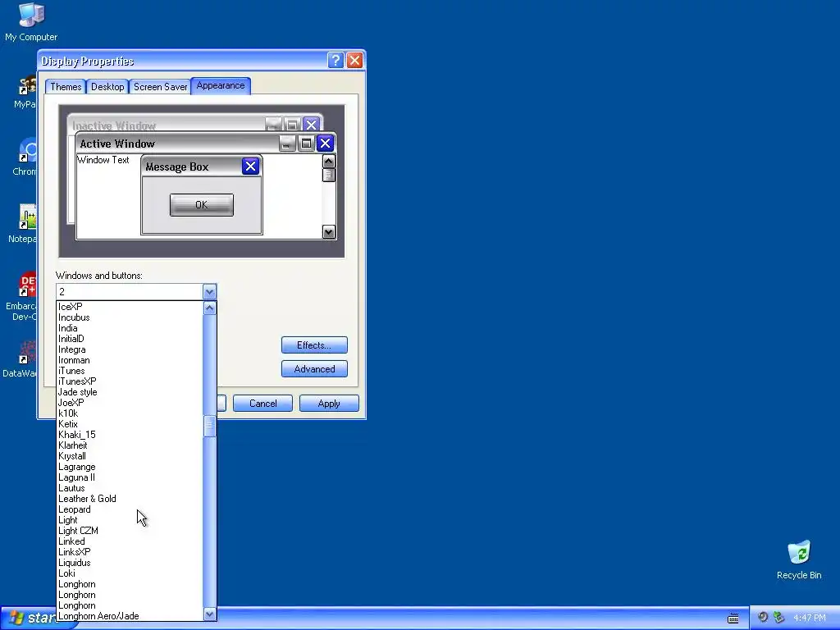Image resolution: width=840 pixels, height=630 pixels.
Task: Select Laguna II from the list
Action: click(x=130, y=477)
